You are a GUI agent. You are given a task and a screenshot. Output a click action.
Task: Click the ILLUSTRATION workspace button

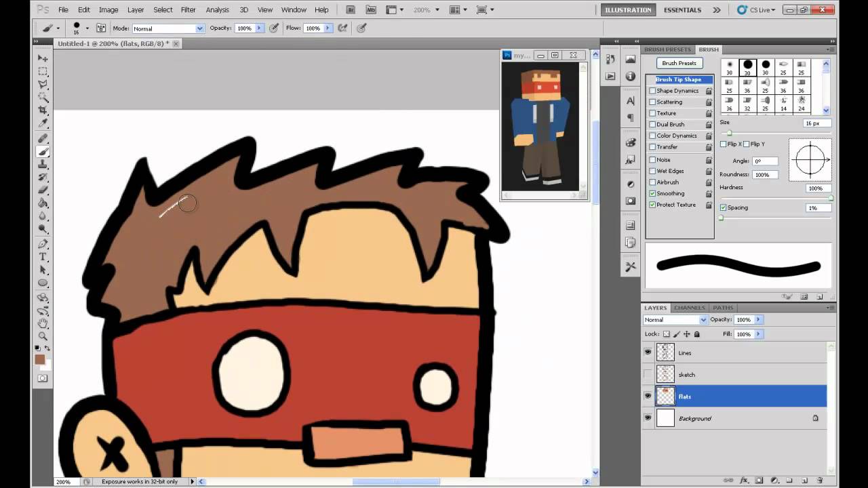(627, 9)
